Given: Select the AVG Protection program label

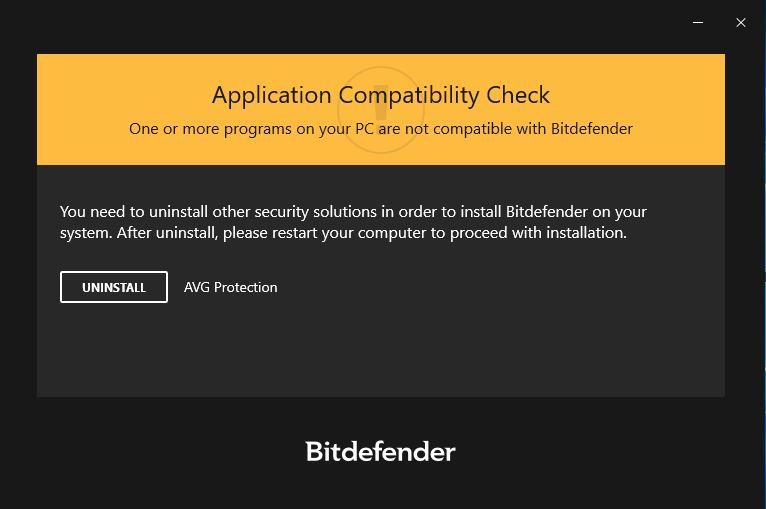Looking at the screenshot, I should click(231, 287).
